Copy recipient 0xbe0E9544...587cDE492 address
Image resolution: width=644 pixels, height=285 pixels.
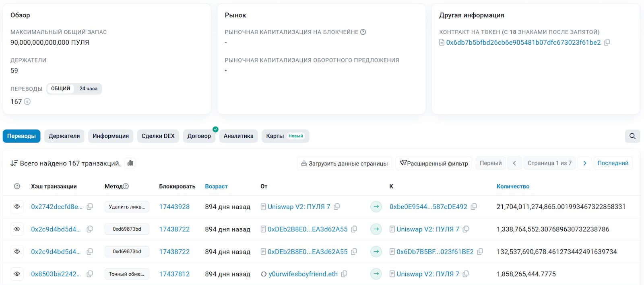[x=474, y=207]
